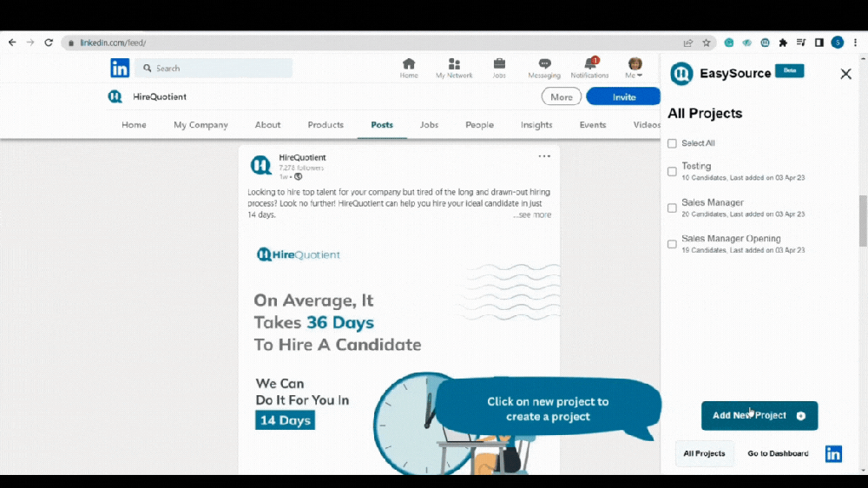Image resolution: width=868 pixels, height=488 pixels.
Task: Switch to Products tab
Action: [x=325, y=125]
